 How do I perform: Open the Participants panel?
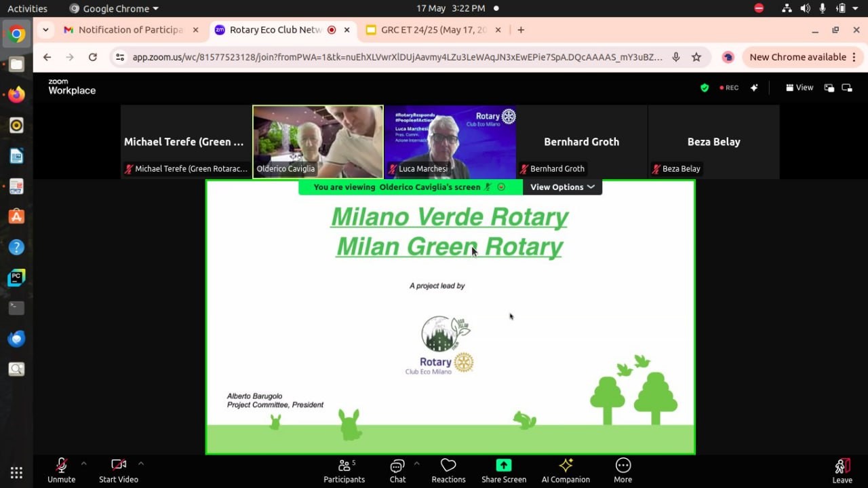pos(344,470)
